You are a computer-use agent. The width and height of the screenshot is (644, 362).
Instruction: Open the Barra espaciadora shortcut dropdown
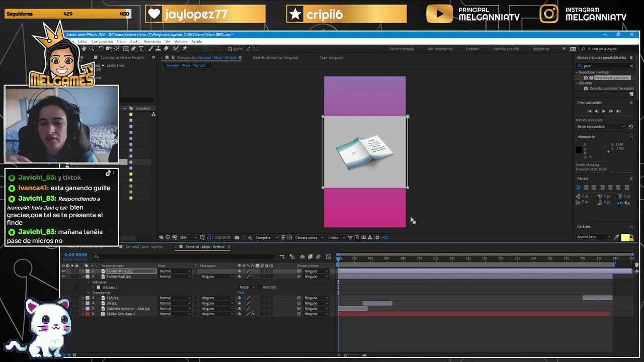[x=601, y=126]
